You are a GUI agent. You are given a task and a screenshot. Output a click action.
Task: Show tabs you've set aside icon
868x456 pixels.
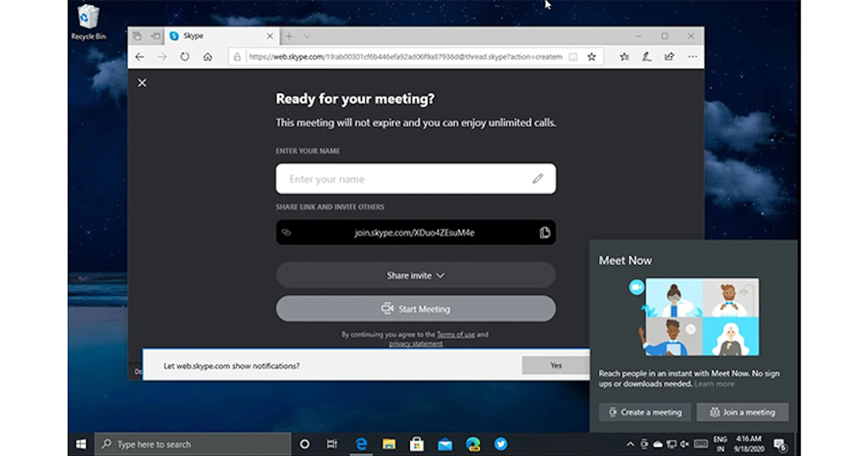coord(137,36)
